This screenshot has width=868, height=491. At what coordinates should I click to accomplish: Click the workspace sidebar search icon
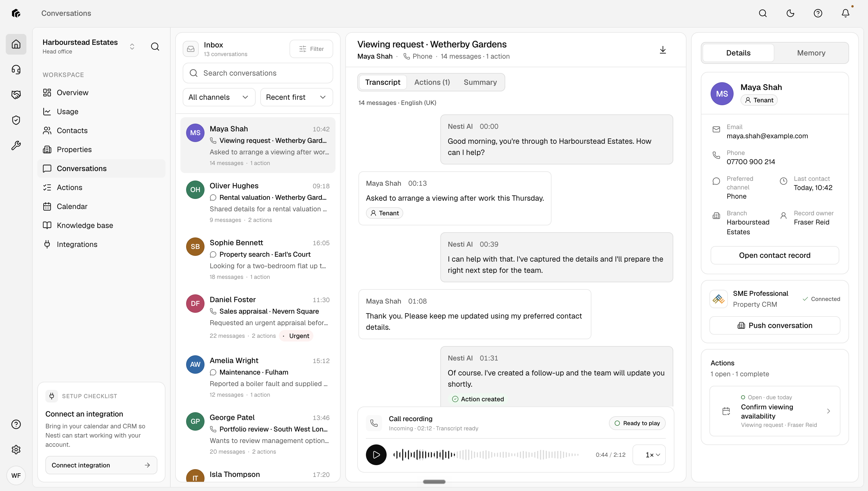(155, 47)
